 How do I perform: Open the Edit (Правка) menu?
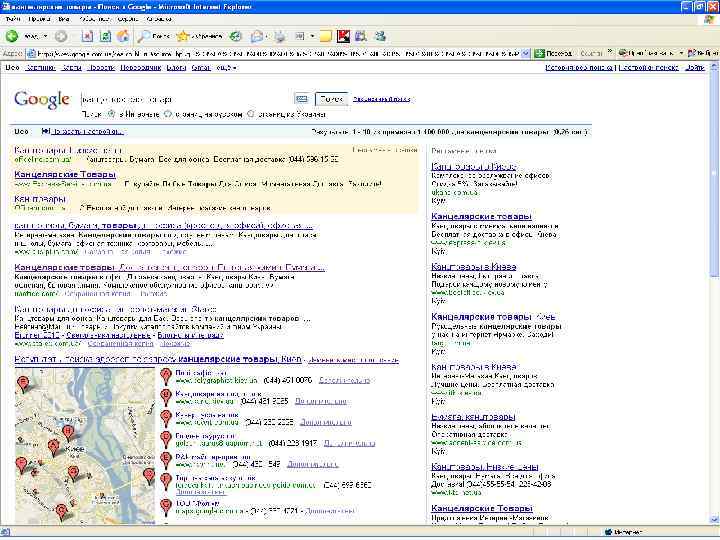[39, 19]
